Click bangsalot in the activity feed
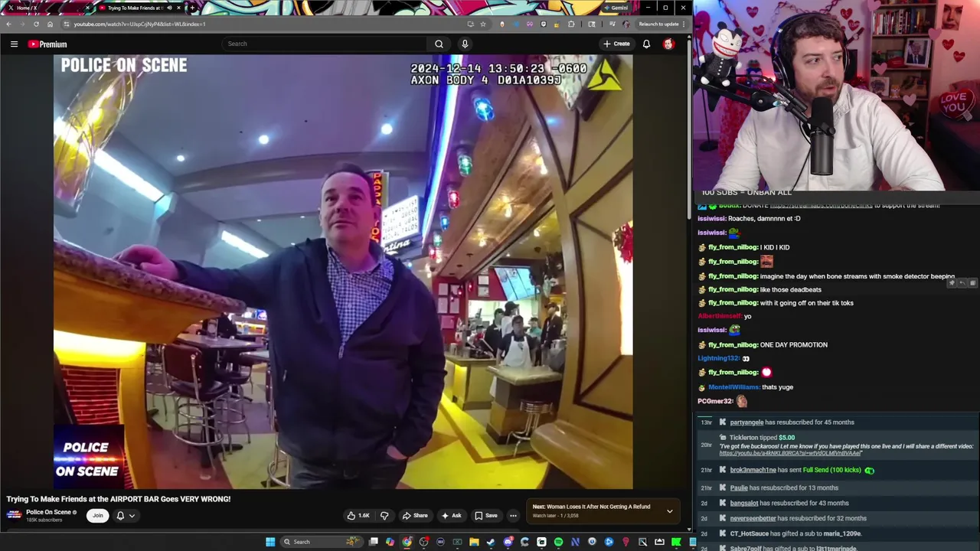Viewport: 980px width, 551px height. pyautogui.click(x=744, y=503)
